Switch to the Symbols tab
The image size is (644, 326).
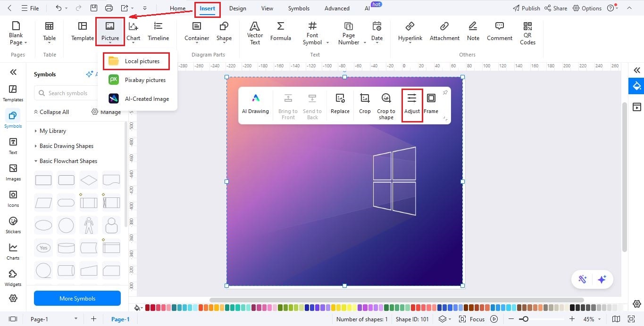[299, 8]
